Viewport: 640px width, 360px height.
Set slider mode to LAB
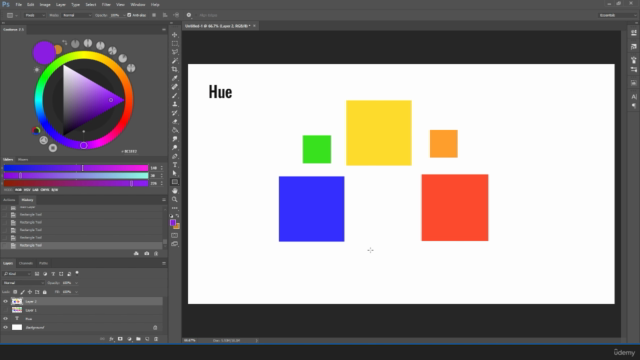pyautogui.click(x=35, y=190)
